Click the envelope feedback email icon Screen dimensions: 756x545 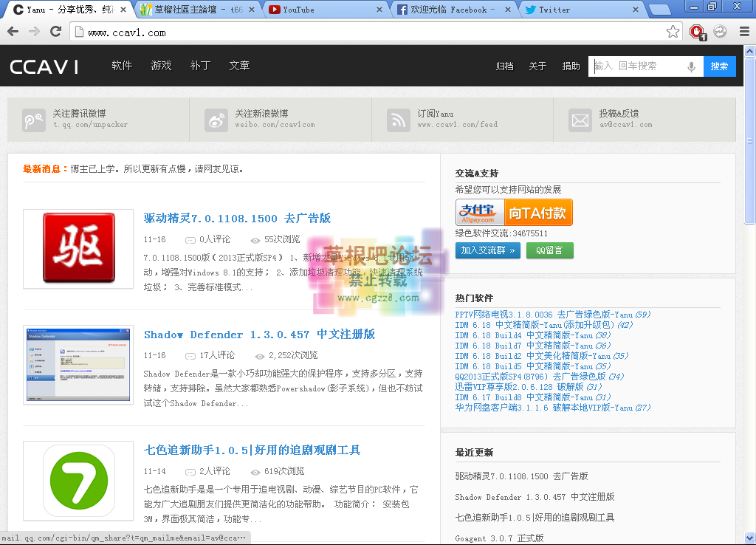click(x=581, y=120)
